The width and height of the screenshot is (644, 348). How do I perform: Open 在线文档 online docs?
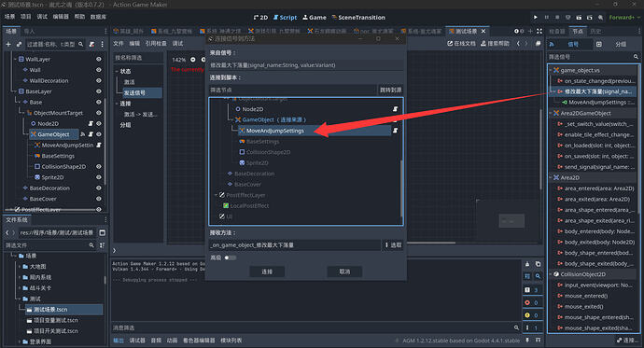click(461, 43)
